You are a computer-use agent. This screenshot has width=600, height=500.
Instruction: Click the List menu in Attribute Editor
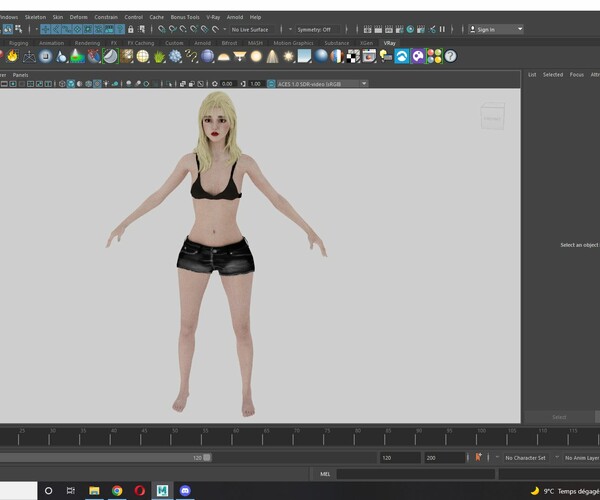(532, 75)
